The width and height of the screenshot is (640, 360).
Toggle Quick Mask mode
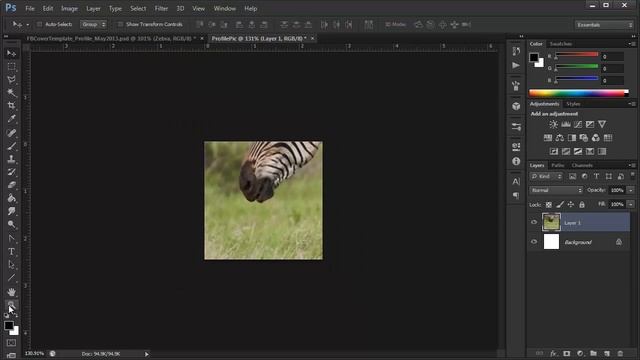point(11,343)
